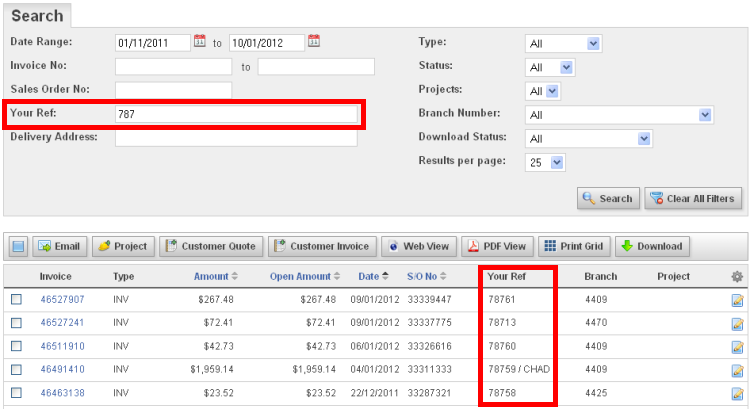This screenshot has width=750, height=409.
Task: Click the S/O No column header
Action: coord(422,276)
